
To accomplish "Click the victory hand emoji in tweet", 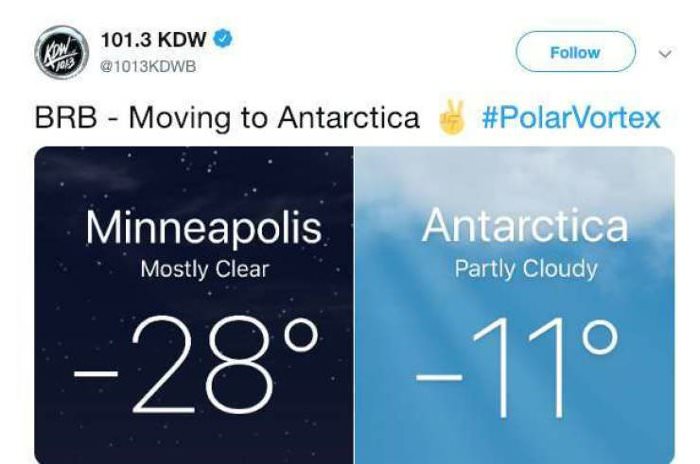I will point(450,118).
